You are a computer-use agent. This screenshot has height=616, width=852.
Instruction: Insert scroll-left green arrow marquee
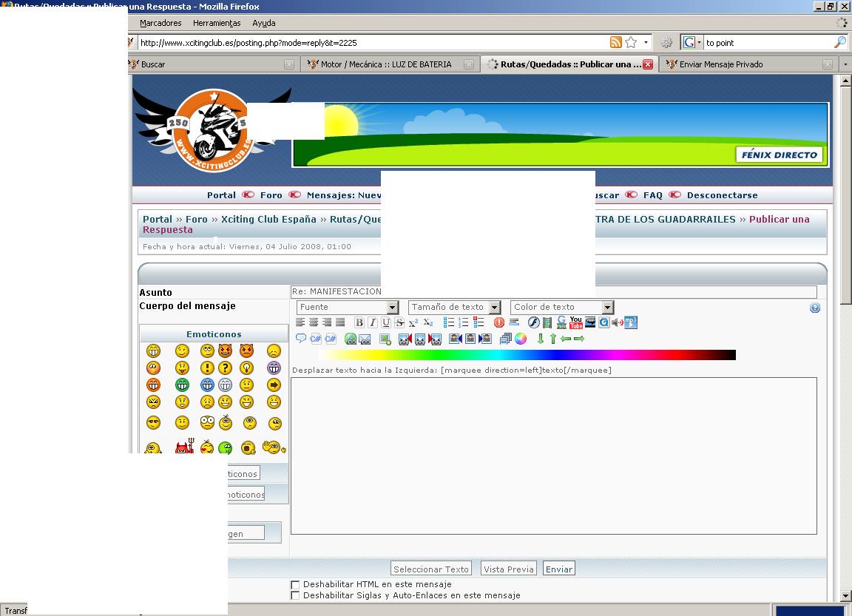point(566,339)
